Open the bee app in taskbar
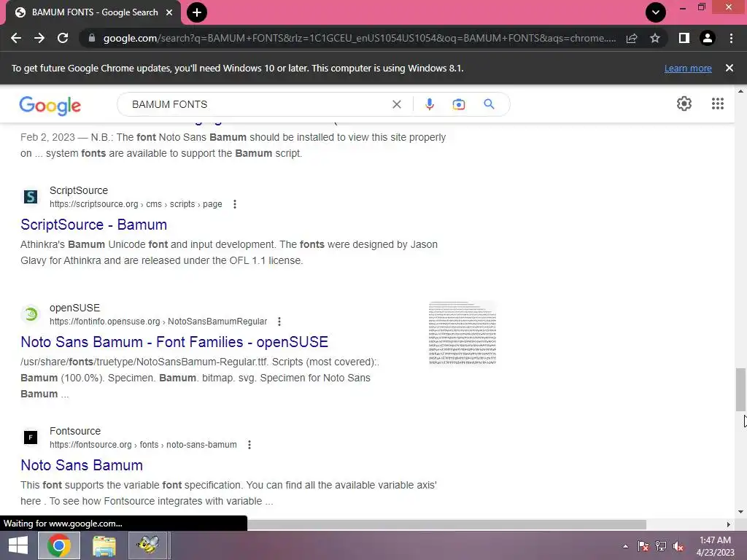Image resolution: width=747 pixels, height=560 pixels. click(148, 545)
